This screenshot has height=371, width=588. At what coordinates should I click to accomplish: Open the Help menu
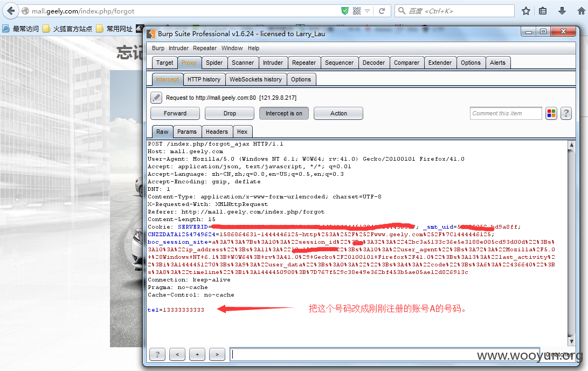[253, 48]
